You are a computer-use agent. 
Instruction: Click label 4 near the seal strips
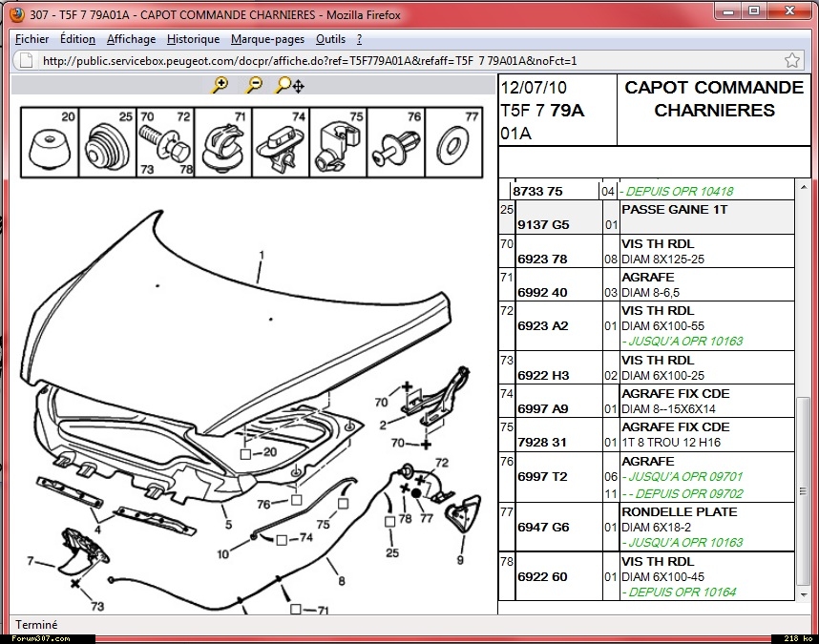click(x=97, y=530)
